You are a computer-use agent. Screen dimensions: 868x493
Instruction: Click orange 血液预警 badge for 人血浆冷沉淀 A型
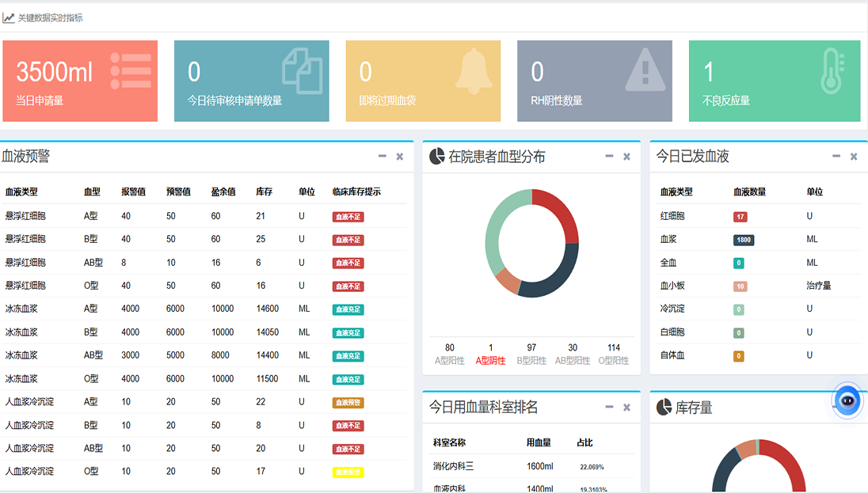[348, 403]
